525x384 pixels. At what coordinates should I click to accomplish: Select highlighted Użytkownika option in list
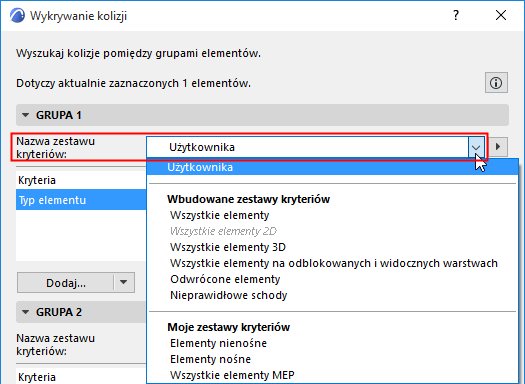pyautogui.click(x=332, y=167)
